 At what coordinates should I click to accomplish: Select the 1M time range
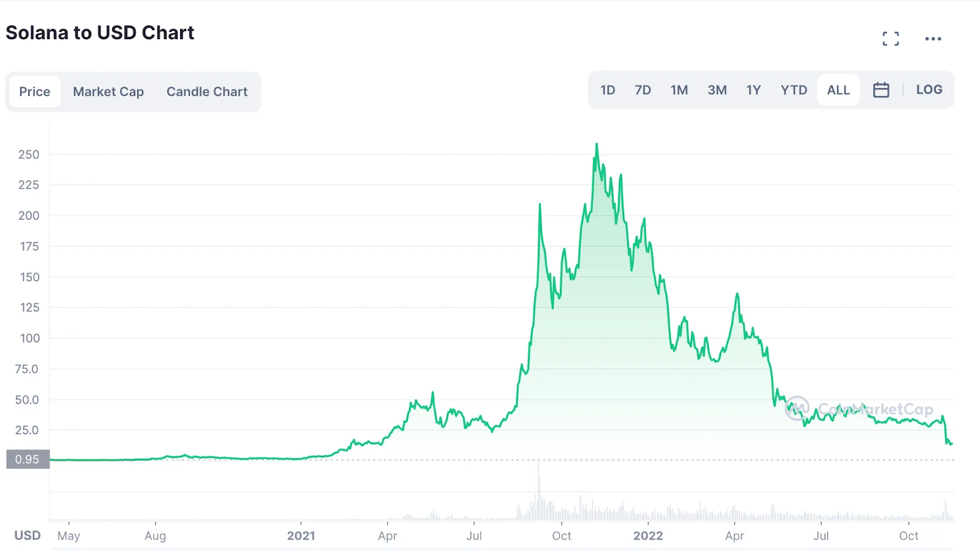(x=679, y=90)
